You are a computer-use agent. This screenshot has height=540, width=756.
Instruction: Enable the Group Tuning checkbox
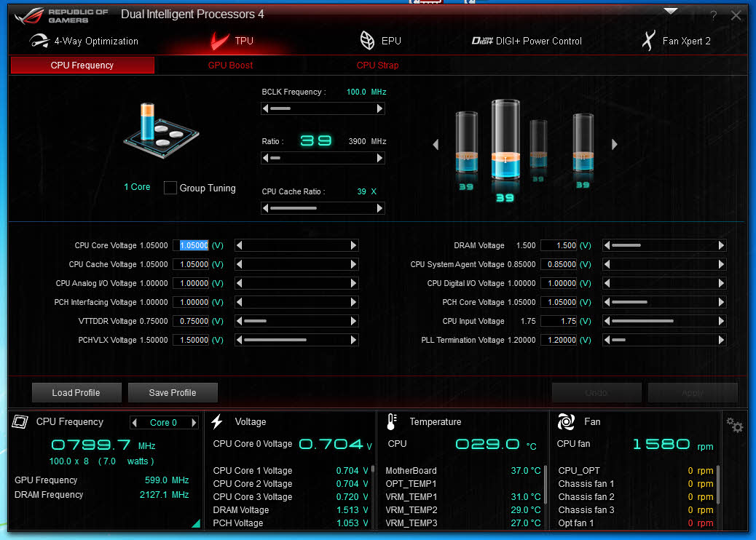point(170,188)
